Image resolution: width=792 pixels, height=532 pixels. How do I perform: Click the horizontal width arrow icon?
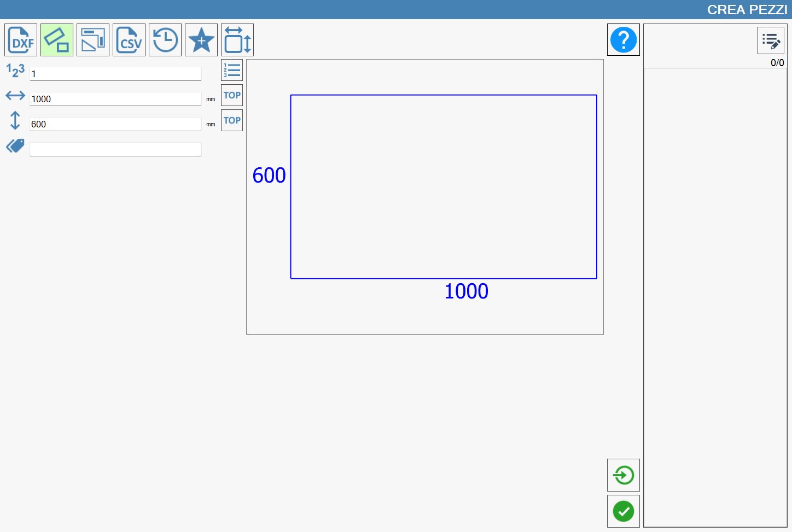point(15,96)
